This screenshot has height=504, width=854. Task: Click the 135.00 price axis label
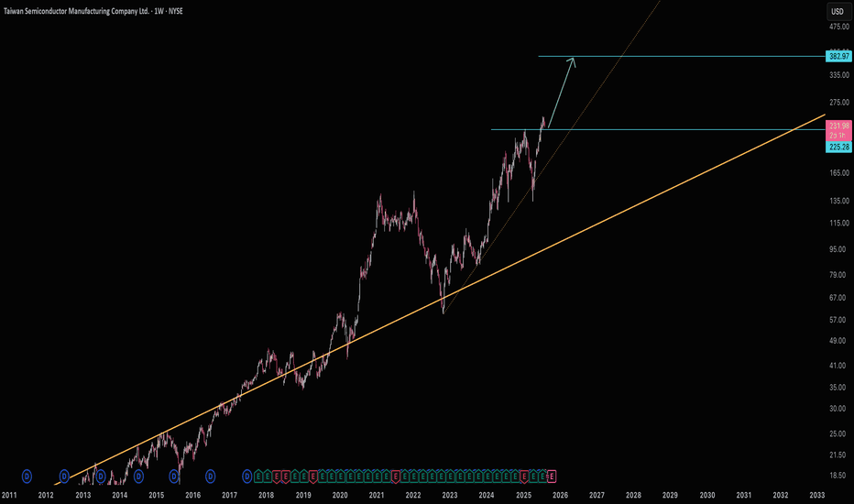point(839,201)
